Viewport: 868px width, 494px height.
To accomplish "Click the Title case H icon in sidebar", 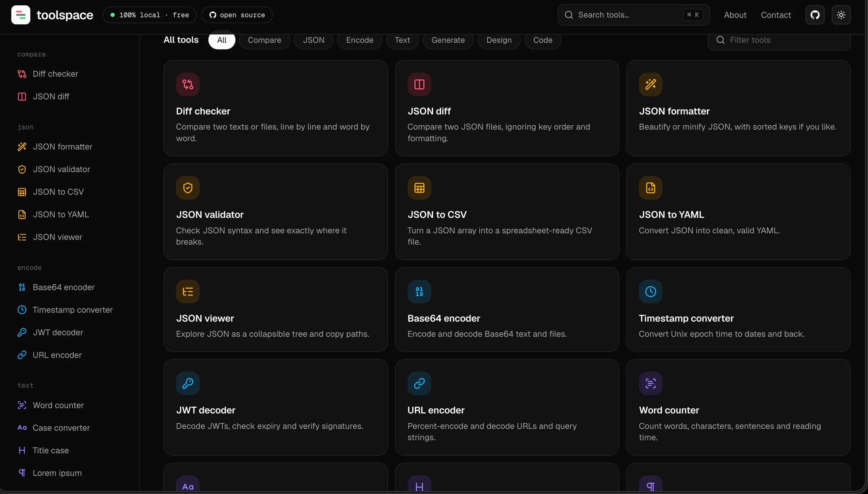I will click(x=22, y=451).
